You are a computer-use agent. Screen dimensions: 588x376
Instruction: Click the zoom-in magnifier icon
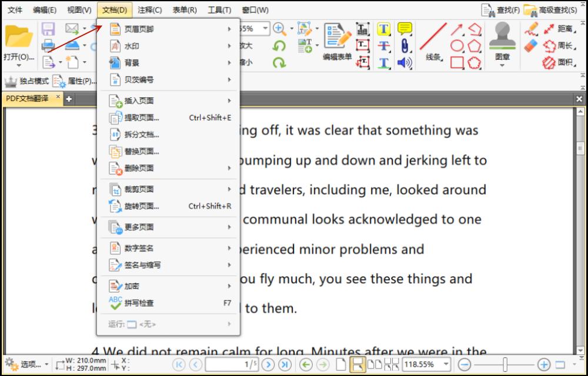click(x=279, y=29)
